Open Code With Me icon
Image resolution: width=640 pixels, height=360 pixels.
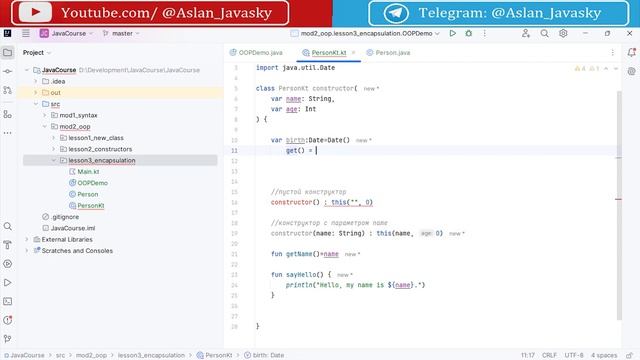click(526, 33)
